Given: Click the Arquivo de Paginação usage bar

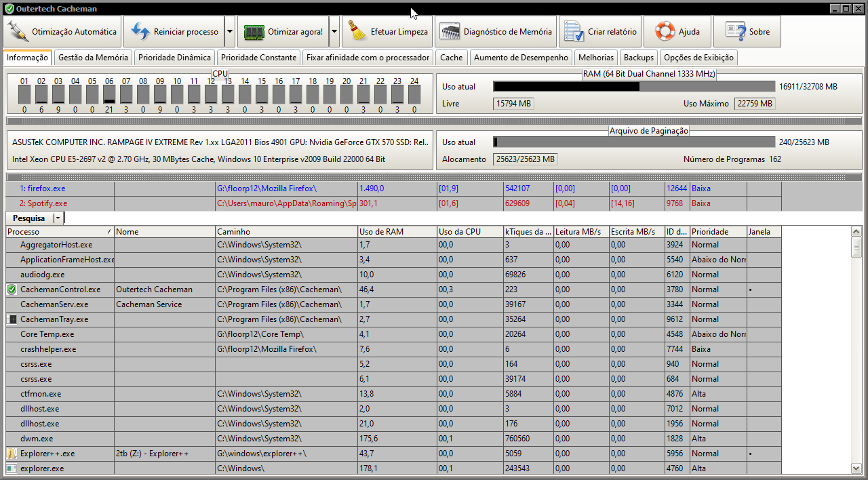Looking at the screenshot, I should pos(634,142).
